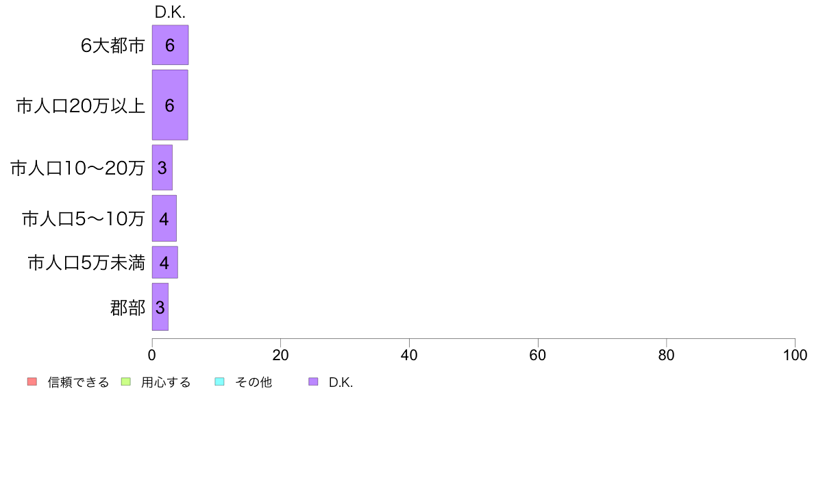Screen dimensions: 814x504
Task: Click the その他 legend text
Action: (x=254, y=382)
